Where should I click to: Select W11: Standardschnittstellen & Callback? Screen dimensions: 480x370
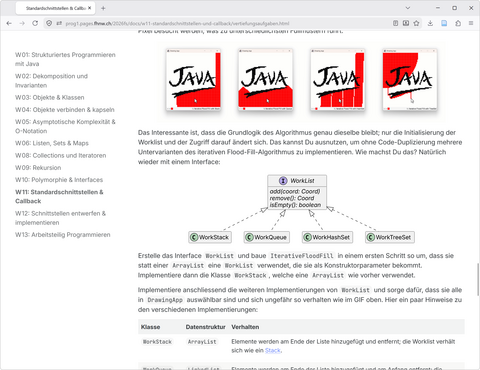59,196
